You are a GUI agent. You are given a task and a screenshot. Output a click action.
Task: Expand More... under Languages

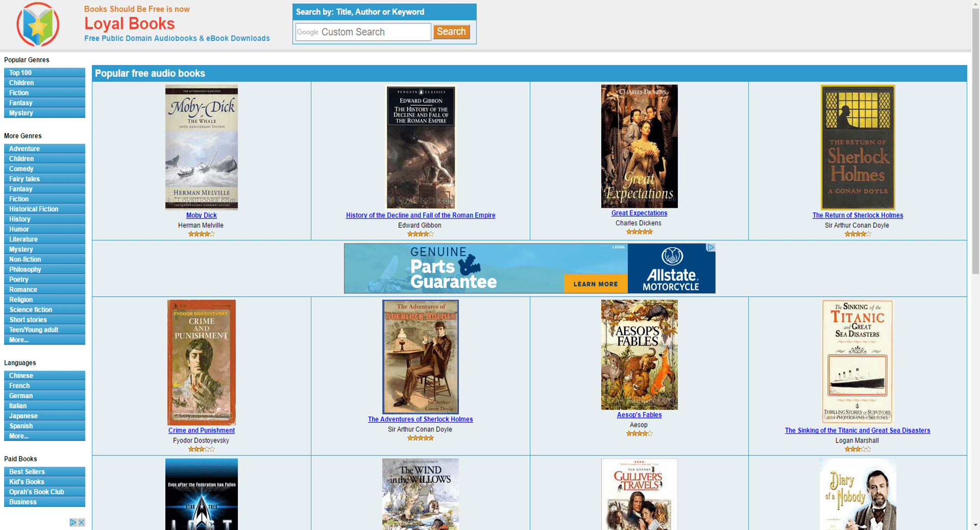point(44,436)
